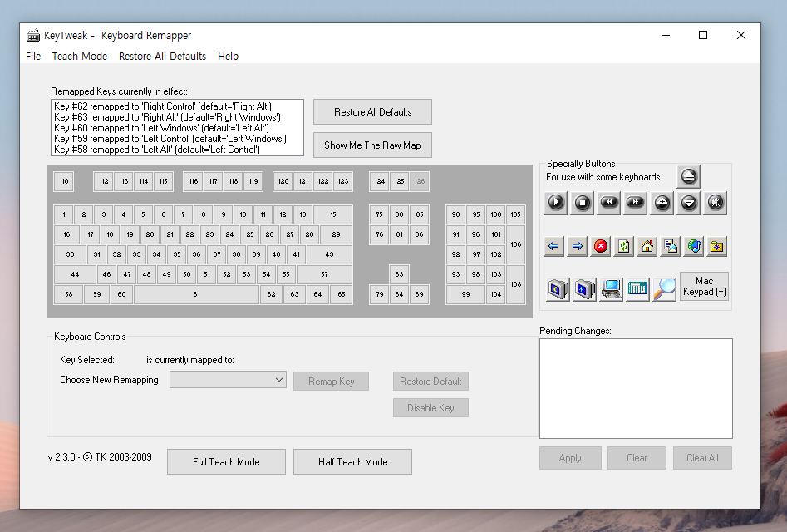Open the Restore All Defaults menu

tap(162, 57)
